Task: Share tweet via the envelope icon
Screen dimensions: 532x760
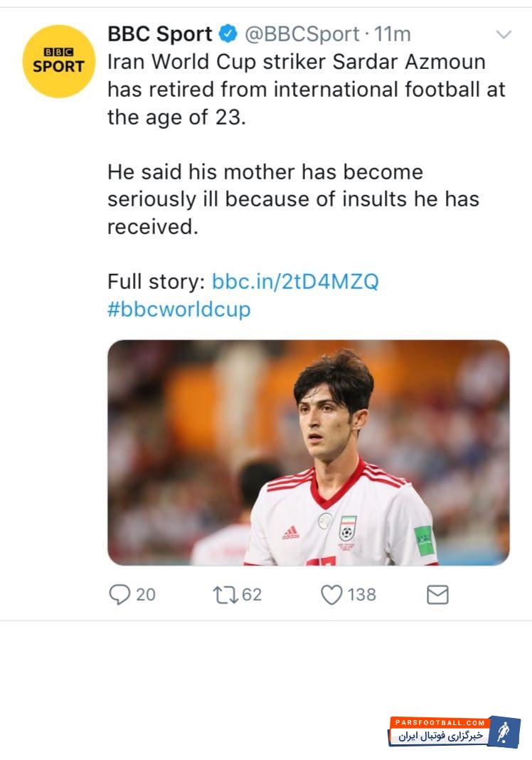Action: pos(437,594)
